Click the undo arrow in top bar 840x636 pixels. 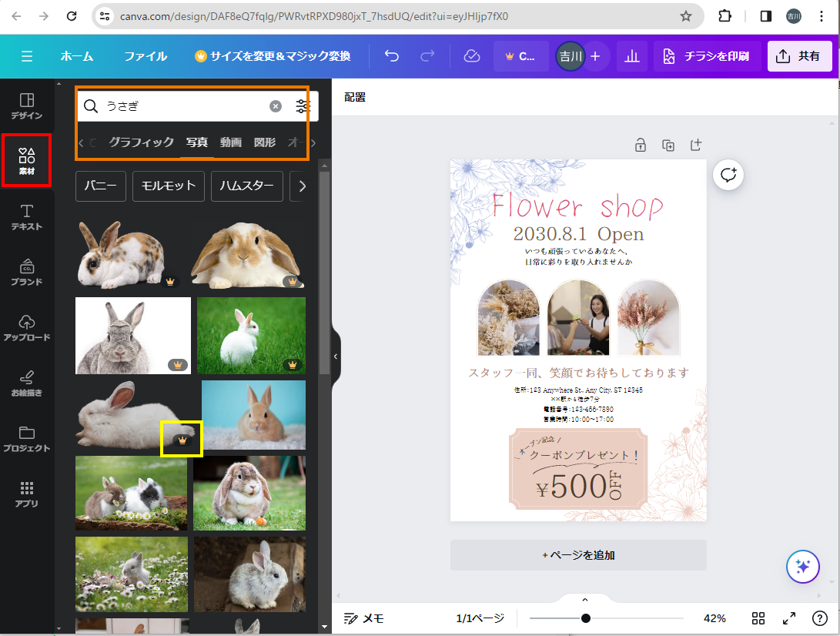click(392, 56)
